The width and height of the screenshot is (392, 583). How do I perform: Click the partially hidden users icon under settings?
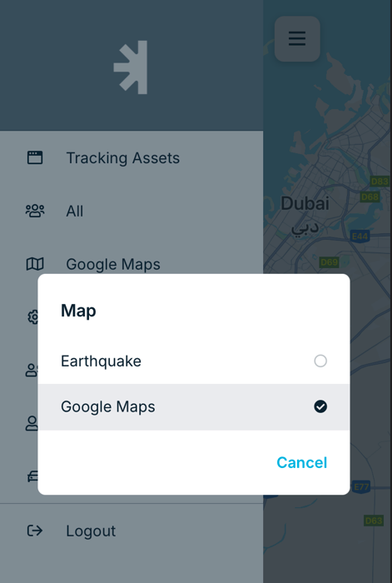point(32,370)
